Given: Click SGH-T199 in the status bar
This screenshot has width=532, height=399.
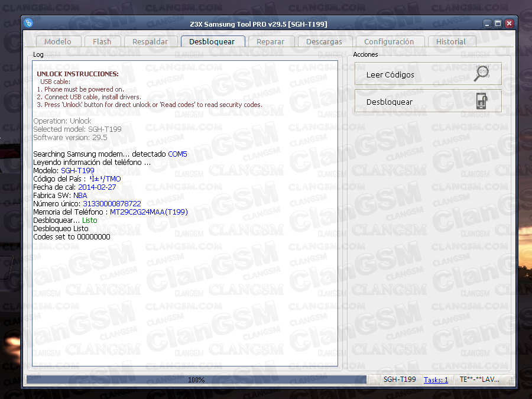Looking at the screenshot, I should point(400,379).
